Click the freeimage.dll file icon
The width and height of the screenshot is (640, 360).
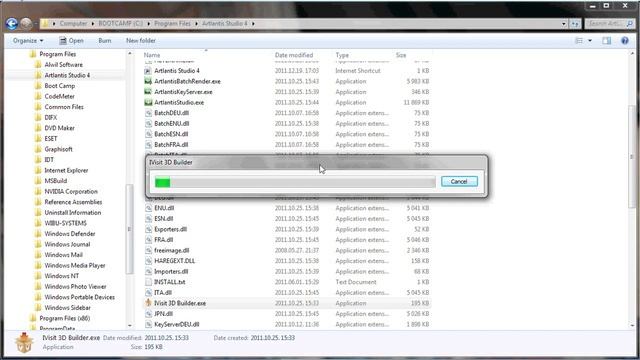click(148, 250)
